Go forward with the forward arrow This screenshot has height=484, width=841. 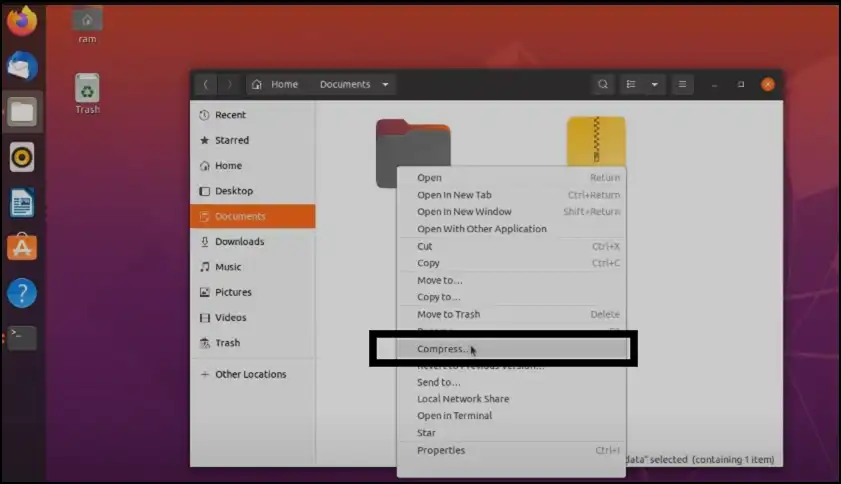pos(230,84)
